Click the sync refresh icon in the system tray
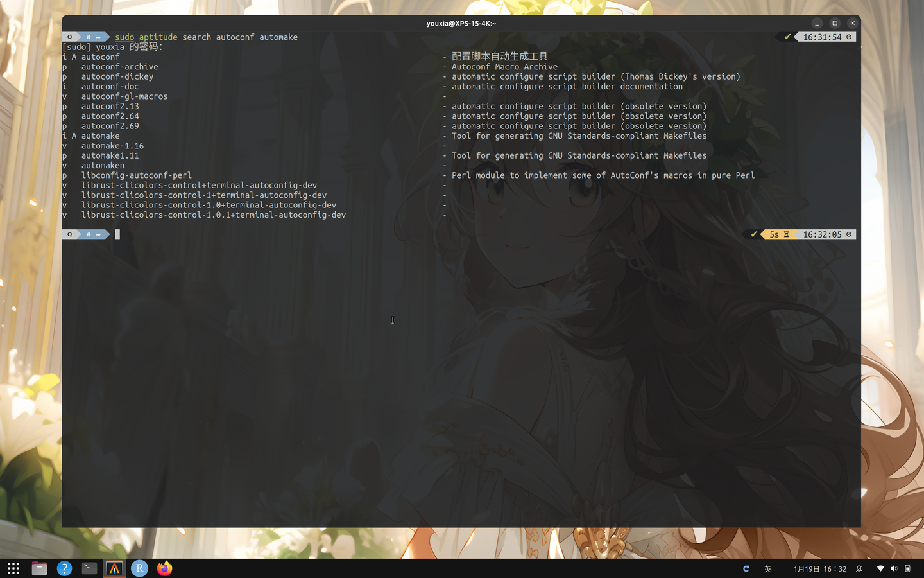This screenshot has height=578, width=924. (746, 569)
